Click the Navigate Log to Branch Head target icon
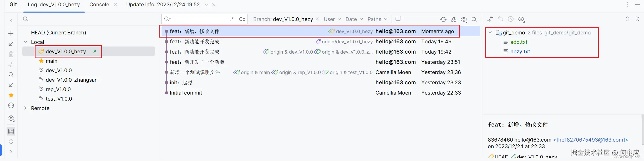This screenshot has width=644, height=161. point(11,105)
